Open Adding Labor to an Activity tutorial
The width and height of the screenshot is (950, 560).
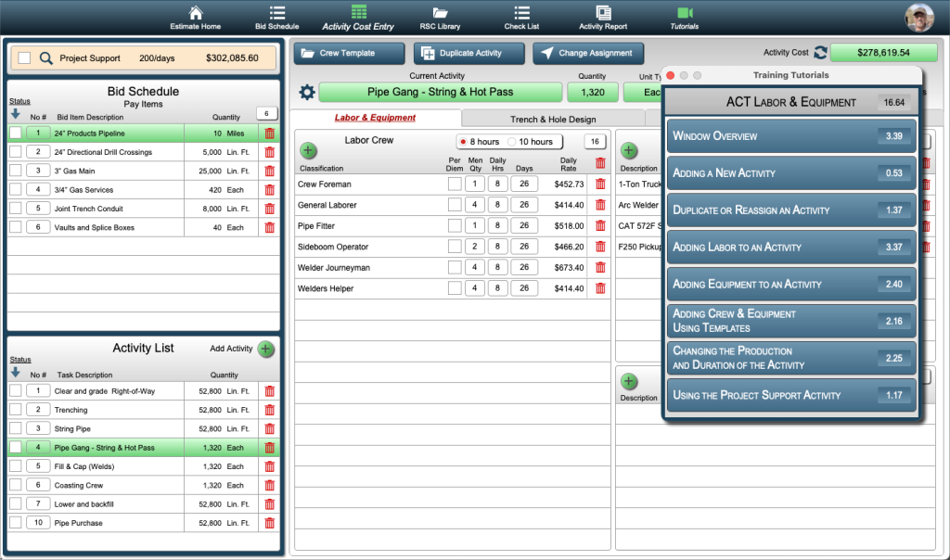click(791, 247)
